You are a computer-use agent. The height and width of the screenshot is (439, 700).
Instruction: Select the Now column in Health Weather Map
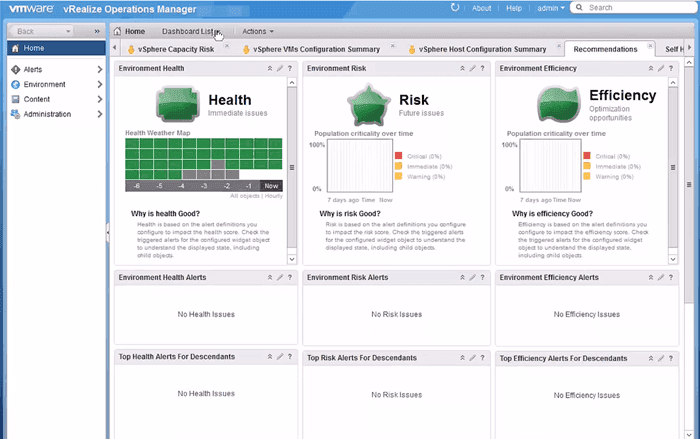[x=271, y=186]
